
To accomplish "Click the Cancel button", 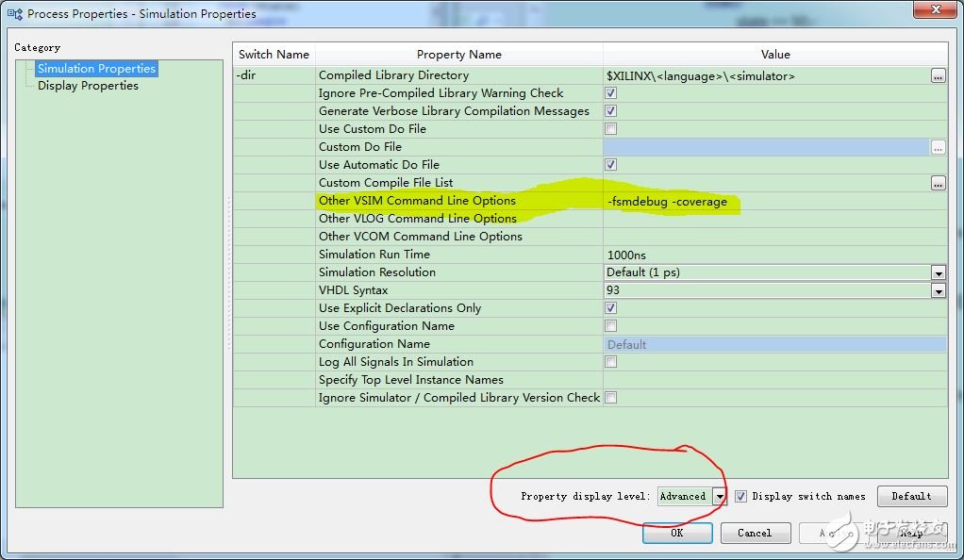I will pyautogui.click(x=755, y=533).
